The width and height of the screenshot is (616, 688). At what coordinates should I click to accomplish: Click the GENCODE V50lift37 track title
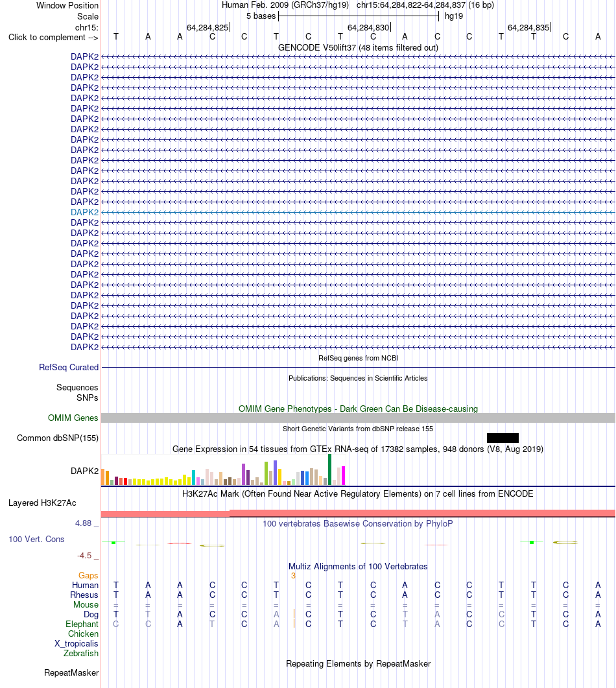tap(358, 47)
